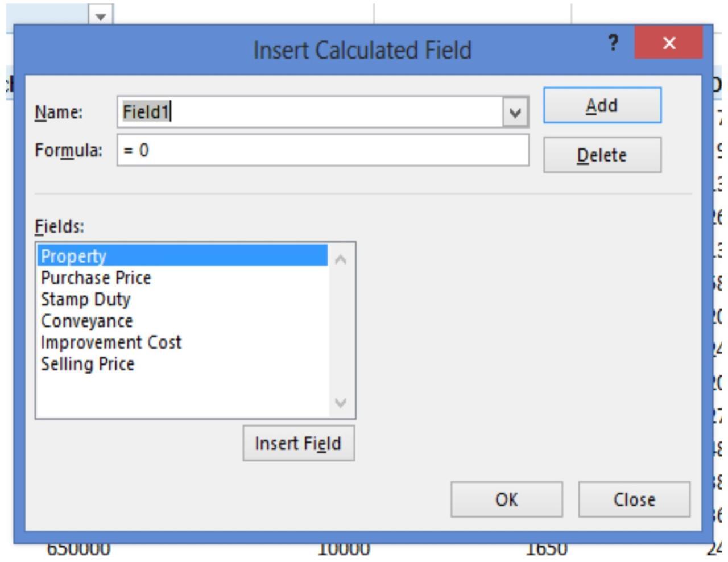
Task: Close the dialog with the red X
Action: 669,42
